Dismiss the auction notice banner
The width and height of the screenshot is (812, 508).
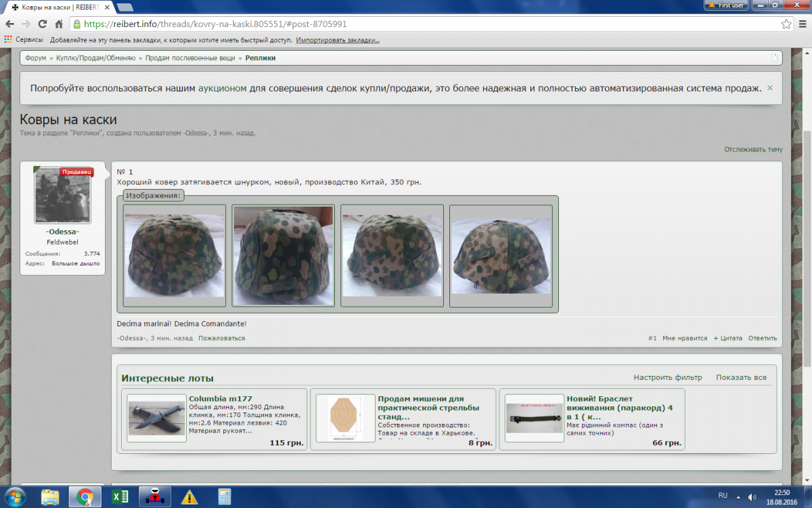[x=769, y=88]
